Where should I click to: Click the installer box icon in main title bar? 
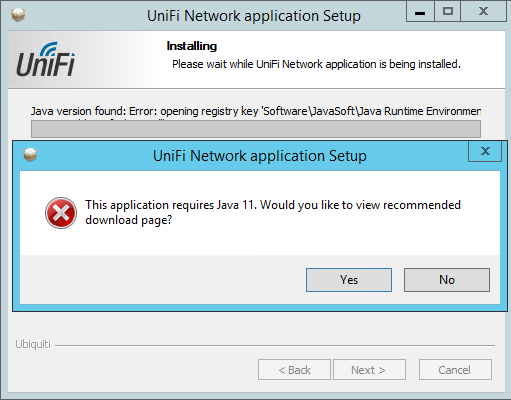18,15
